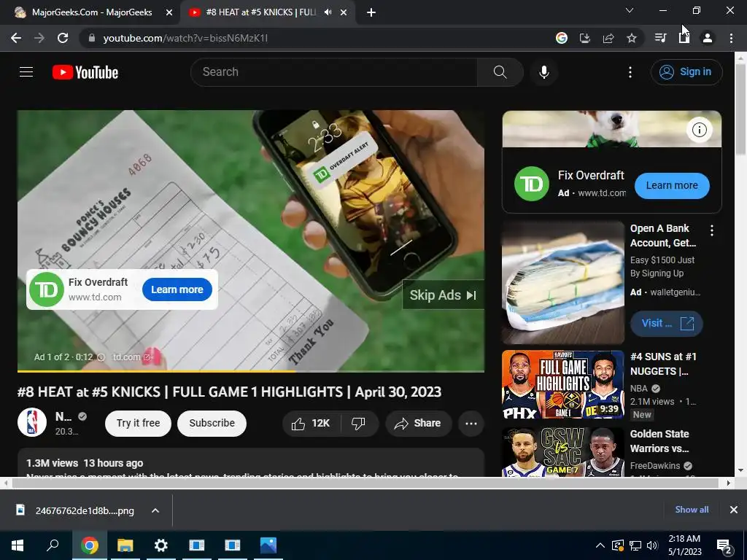Reload the page
747x560 pixels.
(63, 38)
